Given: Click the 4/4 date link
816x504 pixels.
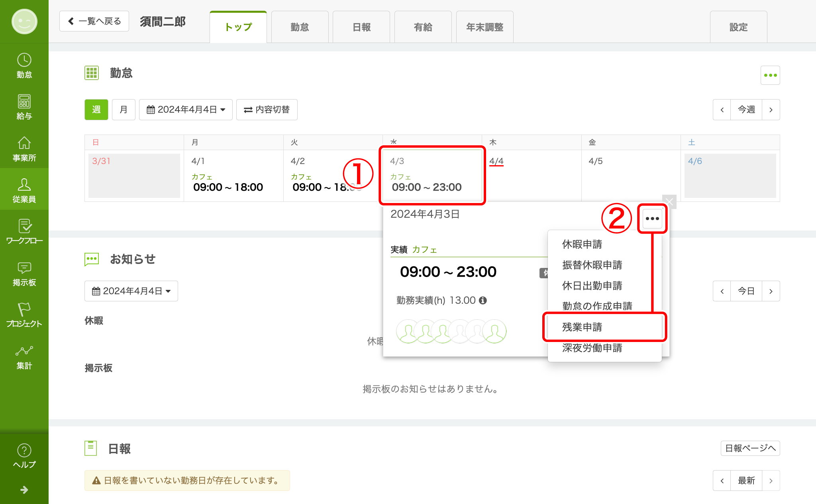Looking at the screenshot, I should point(496,161).
